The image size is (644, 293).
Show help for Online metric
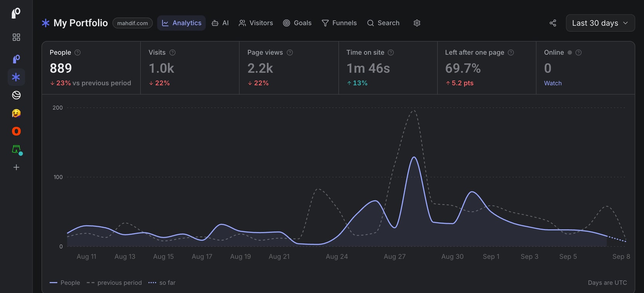579,52
